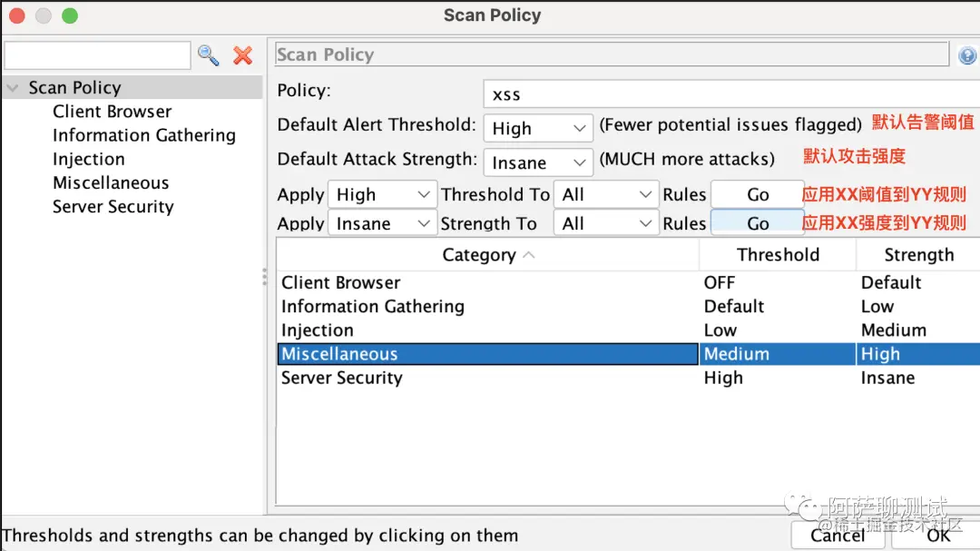The width and height of the screenshot is (980, 551).
Task: Change Miscellaneous threshold cell Medium
Action: [778, 354]
